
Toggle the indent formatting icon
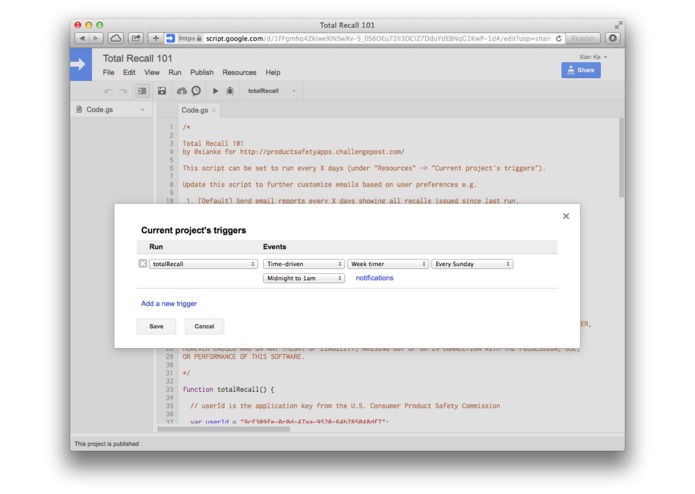(x=142, y=91)
